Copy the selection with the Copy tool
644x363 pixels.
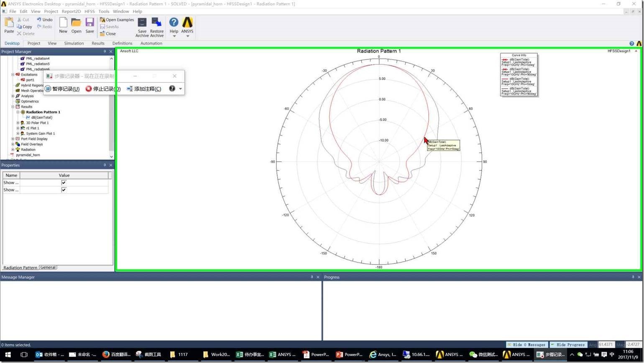pos(24,27)
